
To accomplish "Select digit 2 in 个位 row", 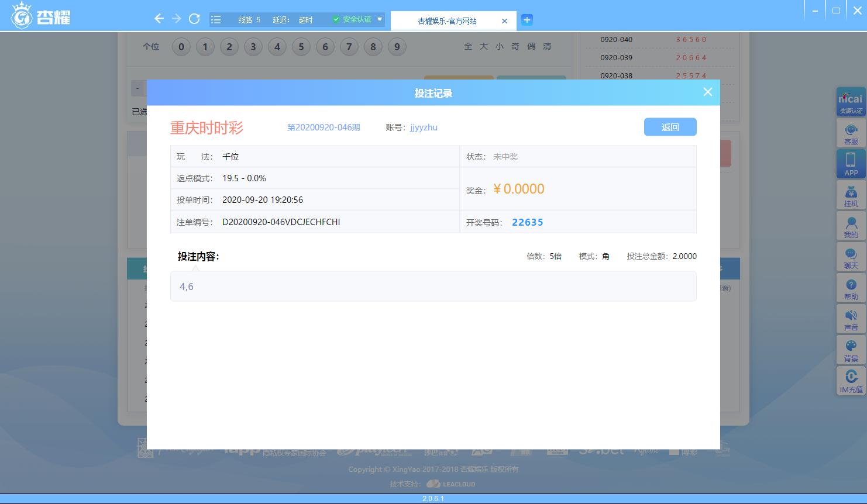I will 229,47.
